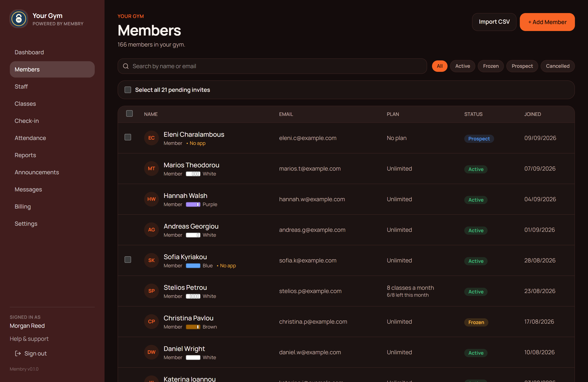This screenshot has width=588, height=382.
Task: Open Attendance in the sidebar
Action: [52, 138]
